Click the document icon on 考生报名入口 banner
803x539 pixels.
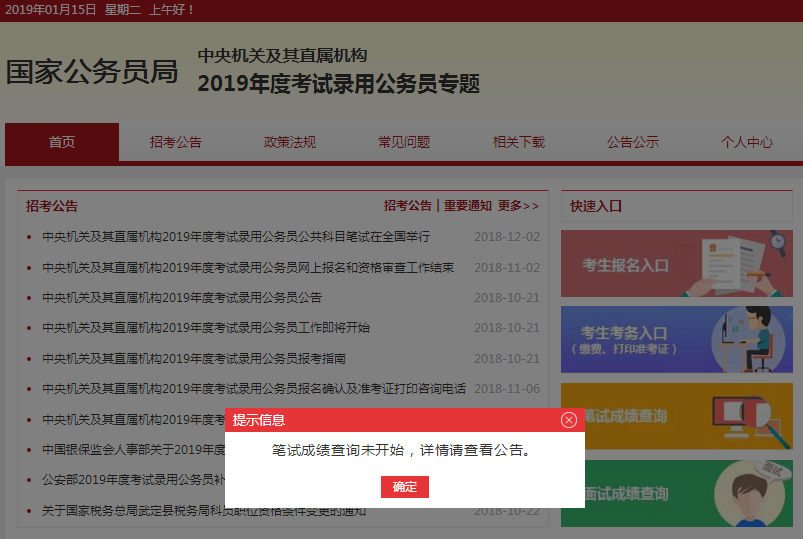click(733, 264)
